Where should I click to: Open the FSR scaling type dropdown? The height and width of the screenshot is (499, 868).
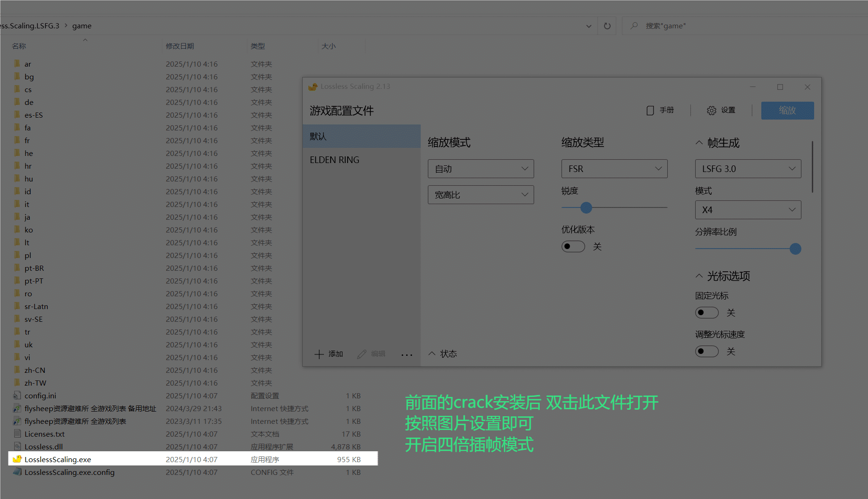point(614,169)
